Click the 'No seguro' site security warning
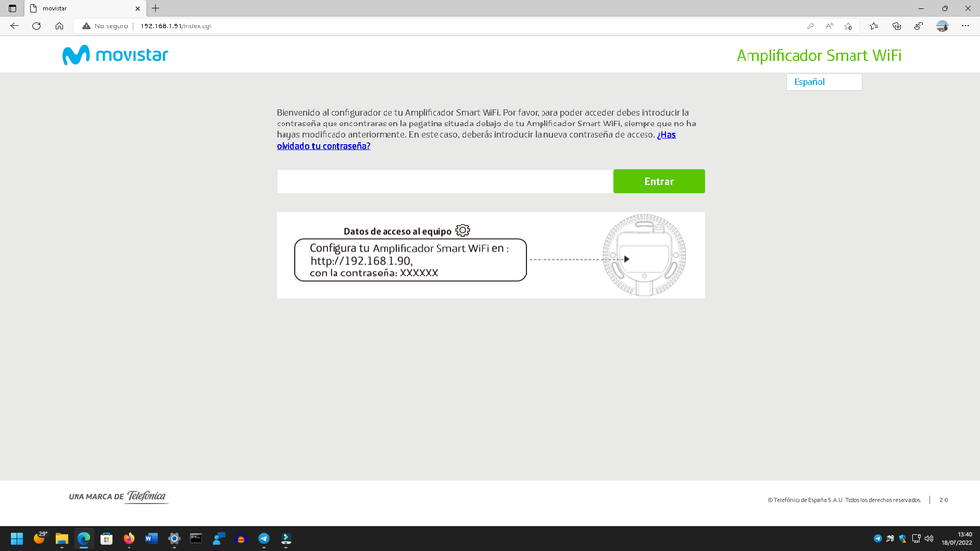The height and width of the screenshot is (551, 980). tap(106, 26)
